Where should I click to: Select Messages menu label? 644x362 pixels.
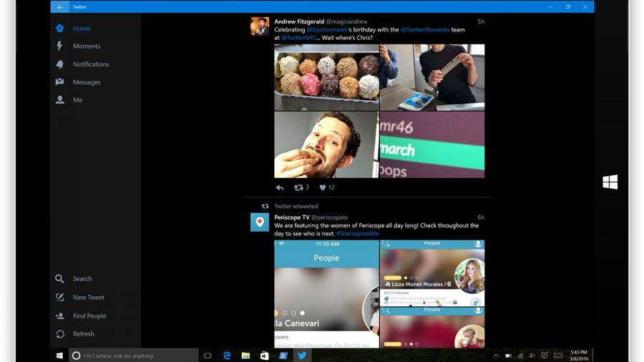[x=87, y=82]
